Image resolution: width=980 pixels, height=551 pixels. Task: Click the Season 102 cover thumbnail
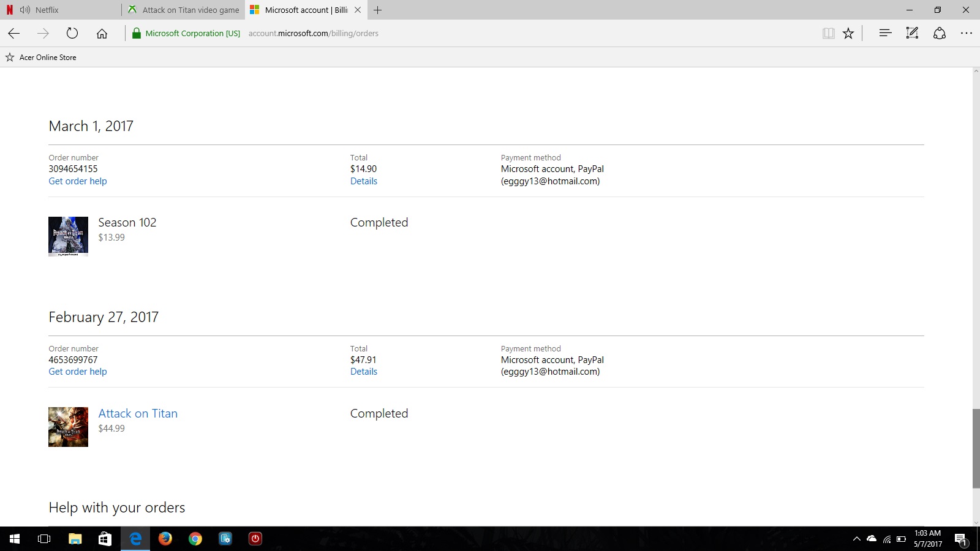click(68, 236)
